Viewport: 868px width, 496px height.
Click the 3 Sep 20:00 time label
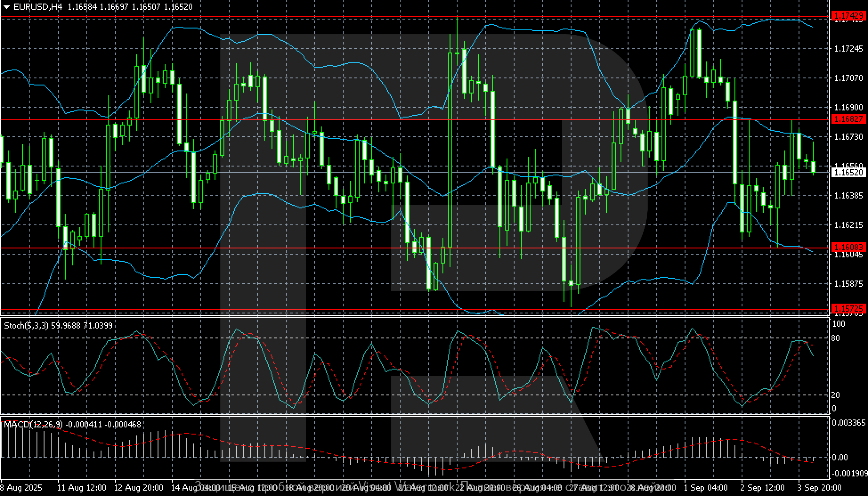pos(819,488)
